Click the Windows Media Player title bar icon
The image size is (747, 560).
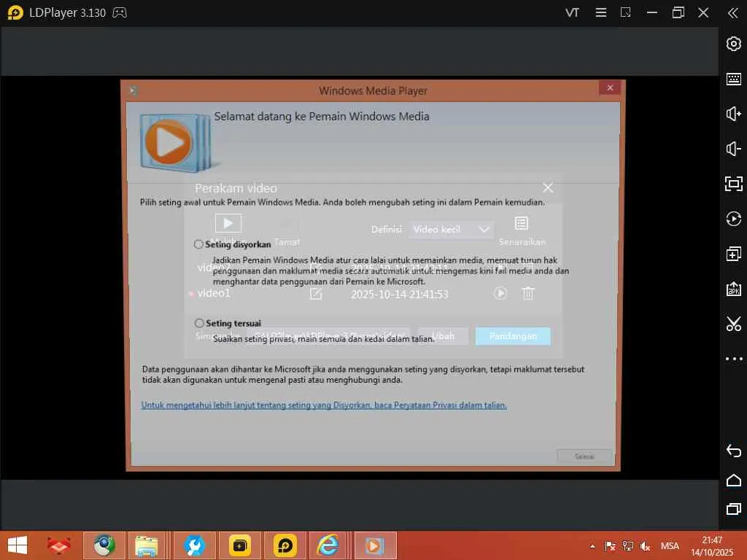133,90
